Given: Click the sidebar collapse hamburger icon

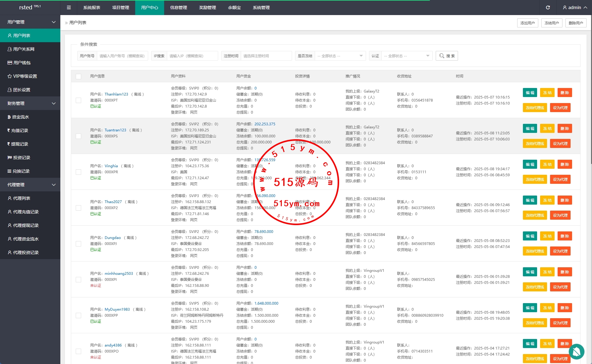Looking at the screenshot, I should tap(69, 8).
